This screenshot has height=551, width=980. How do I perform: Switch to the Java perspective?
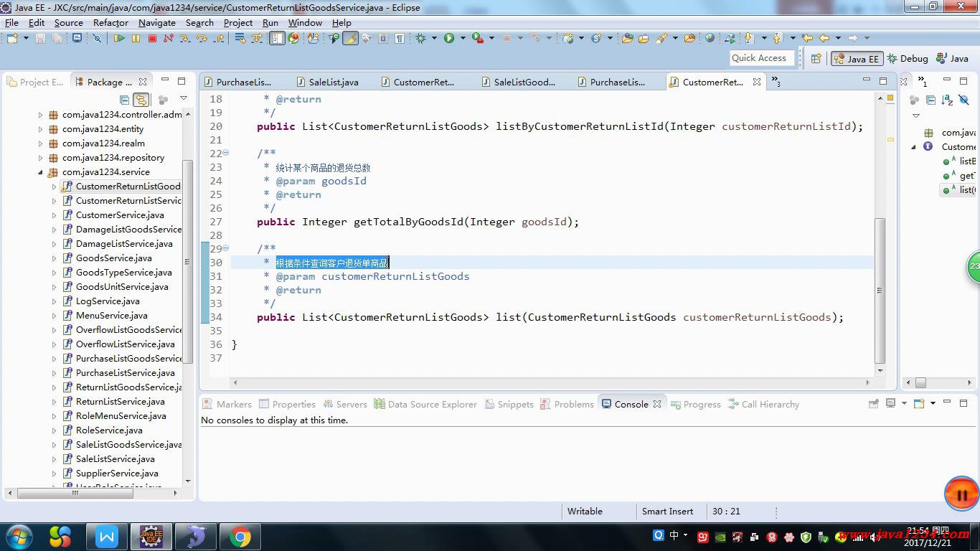[x=952, y=59]
